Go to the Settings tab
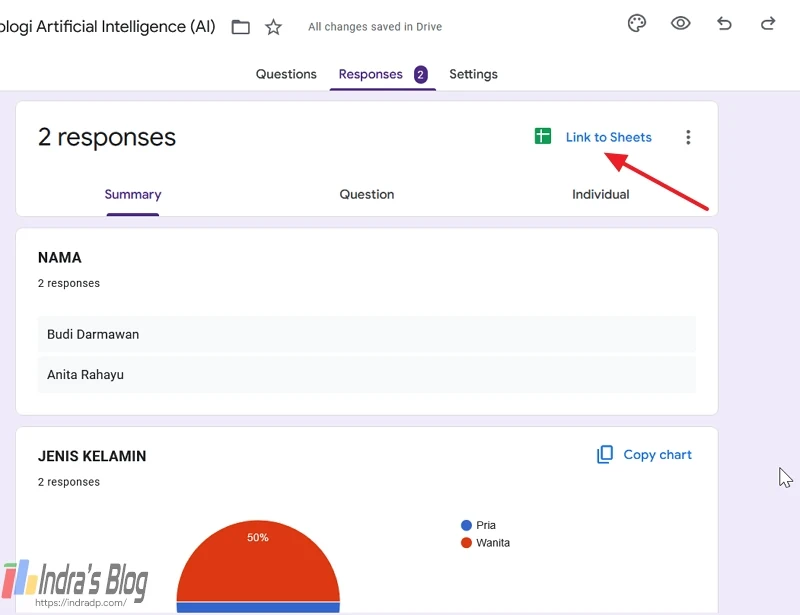The width and height of the screenshot is (800, 615). point(473,73)
